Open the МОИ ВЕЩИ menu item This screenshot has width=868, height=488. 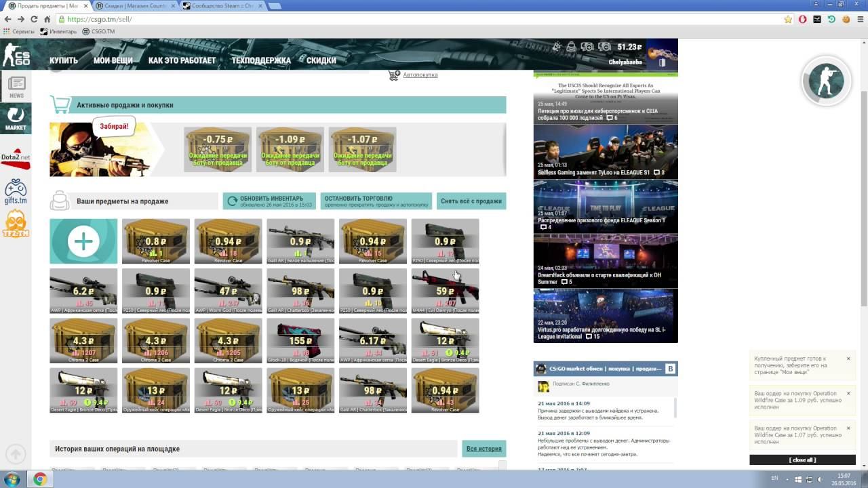pyautogui.click(x=113, y=60)
